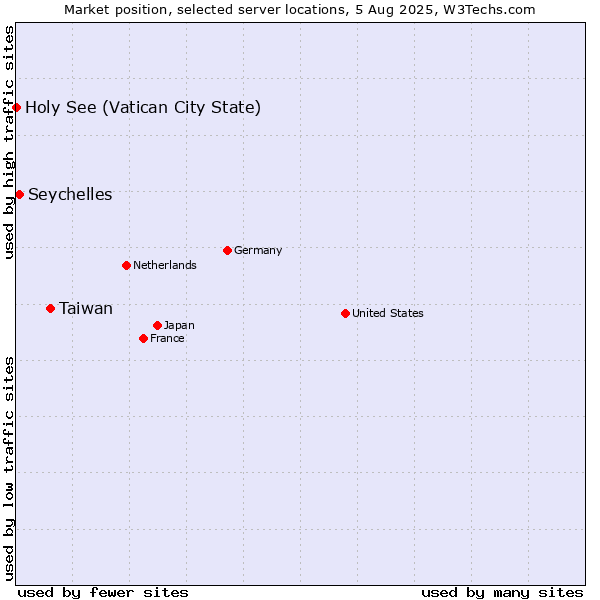Select the Taiwan red data point
The image size is (600, 600).
coord(51,308)
